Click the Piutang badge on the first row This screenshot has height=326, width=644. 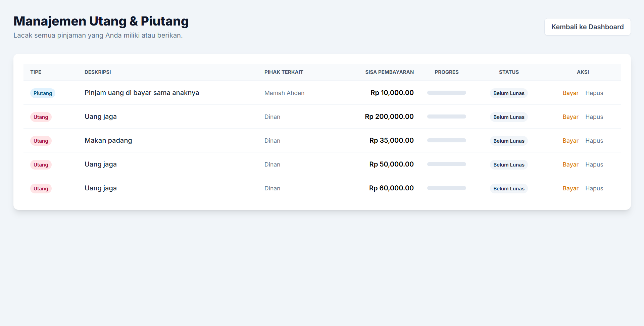(x=43, y=93)
